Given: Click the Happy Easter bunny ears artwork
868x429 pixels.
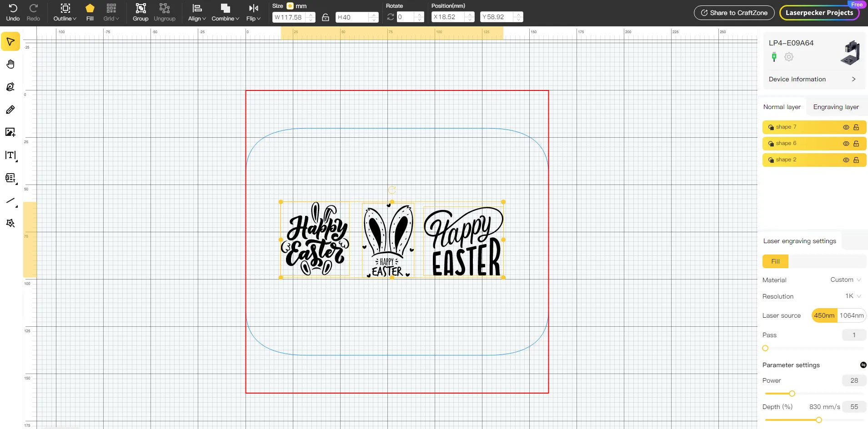Looking at the screenshot, I should click(388, 240).
